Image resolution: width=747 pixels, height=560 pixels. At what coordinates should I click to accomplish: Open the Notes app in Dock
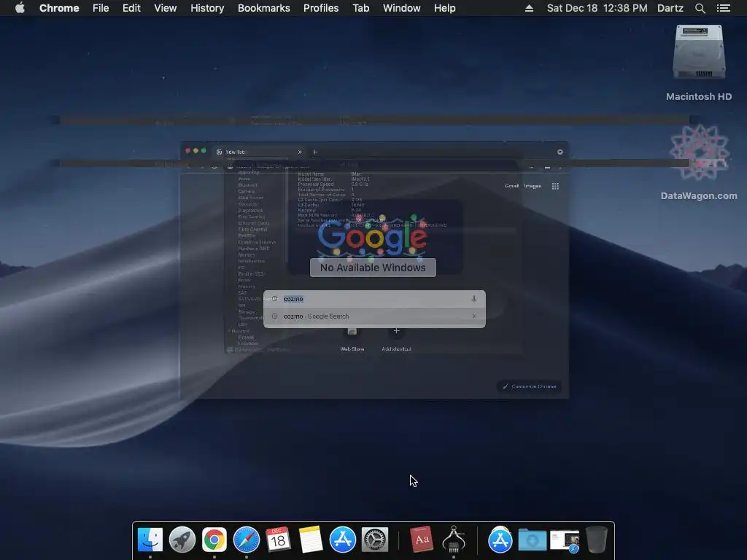pyautogui.click(x=311, y=540)
